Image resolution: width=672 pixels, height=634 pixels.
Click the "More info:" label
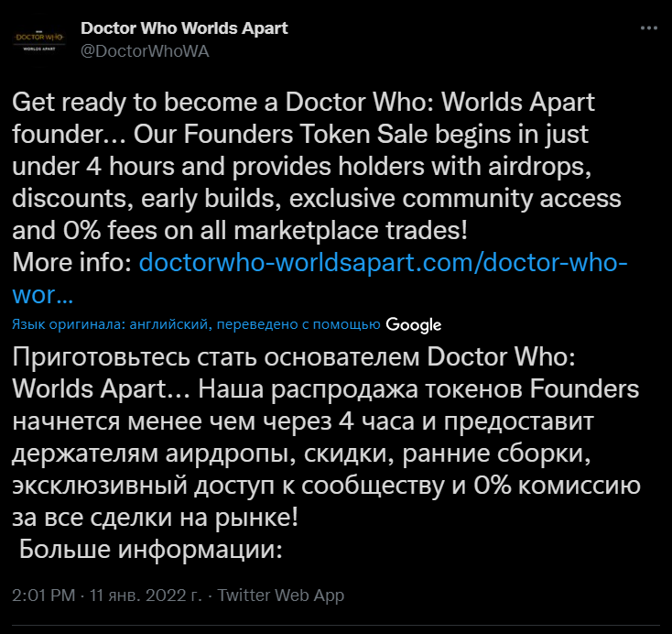pyautogui.click(x=72, y=262)
